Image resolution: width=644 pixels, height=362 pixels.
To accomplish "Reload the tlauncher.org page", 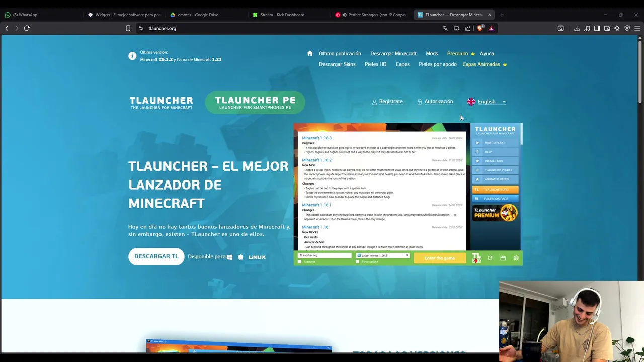I will coord(27,28).
